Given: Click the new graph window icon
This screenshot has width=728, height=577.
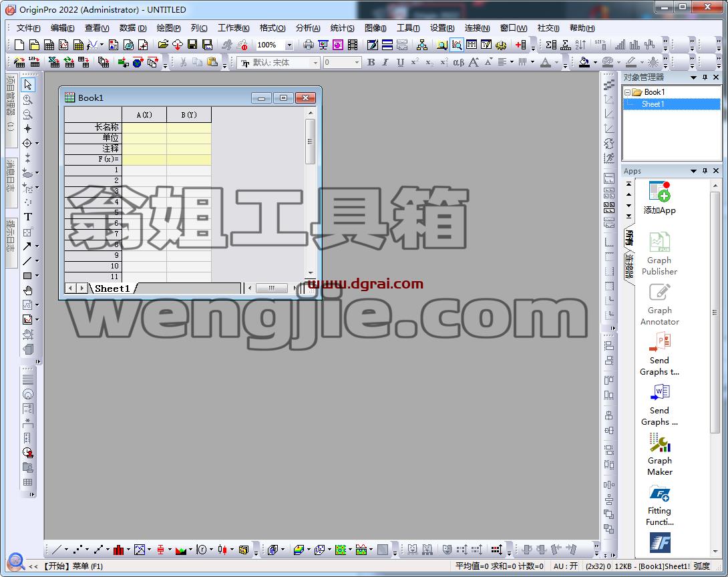Looking at the screenshot, I should point(63,45).
